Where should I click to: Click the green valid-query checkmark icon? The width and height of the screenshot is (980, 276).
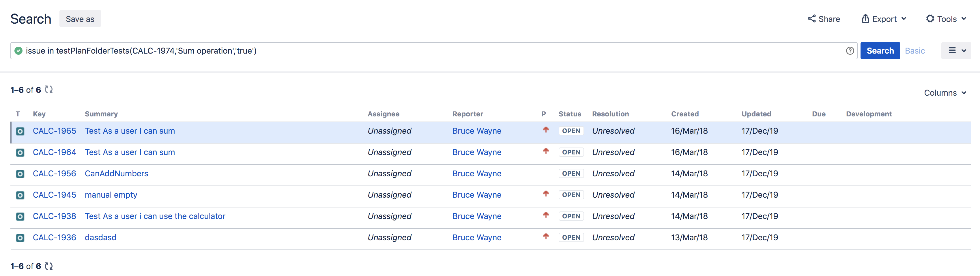click(18, 51)
